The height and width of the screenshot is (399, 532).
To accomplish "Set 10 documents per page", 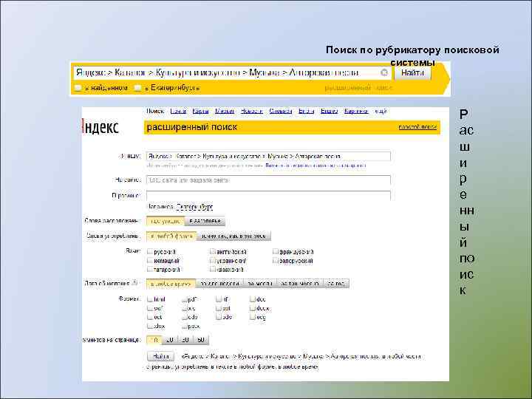I will (x=154, y=340).
